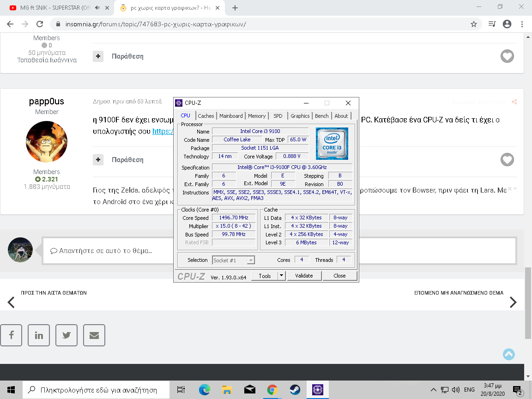Image resolution: width=532 pixels, height=399 pixels.
Task: Click the page's vertical scrollbar
Action: click(527, 302)
